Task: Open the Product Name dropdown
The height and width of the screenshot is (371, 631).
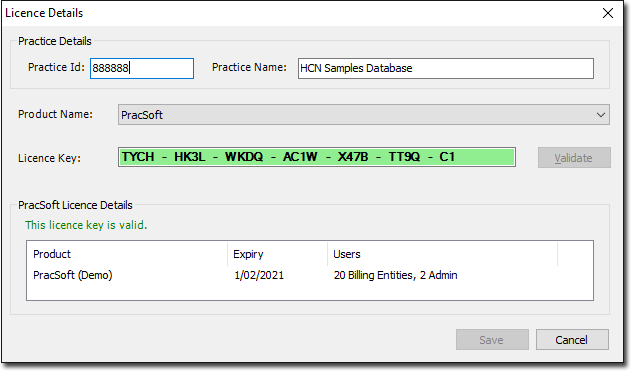Action: tap(364, 115)
